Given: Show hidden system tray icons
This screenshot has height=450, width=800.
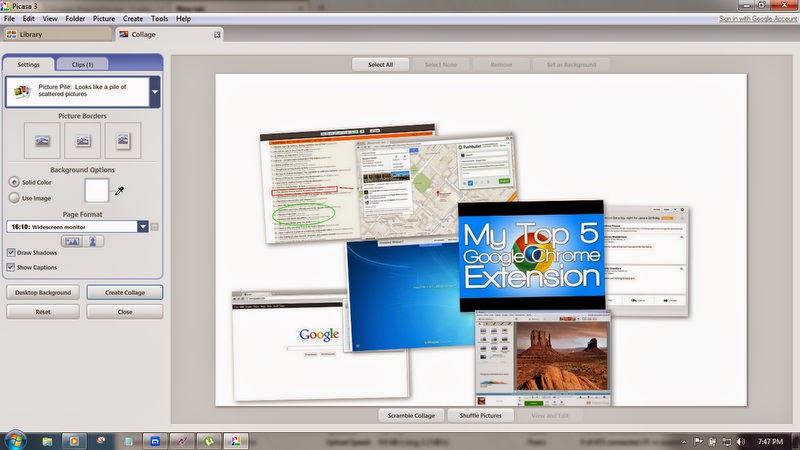Looking at the screenshot, I should (684, 442).
